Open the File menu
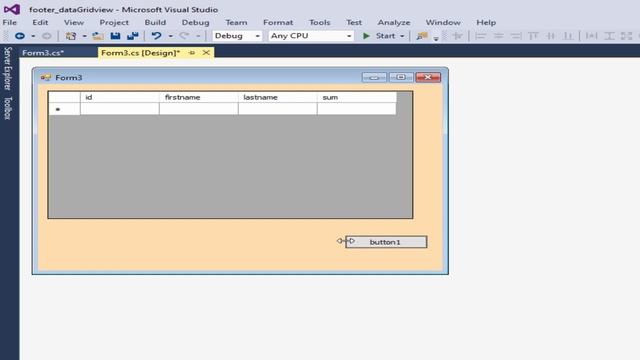 click(x=10, y=22)
